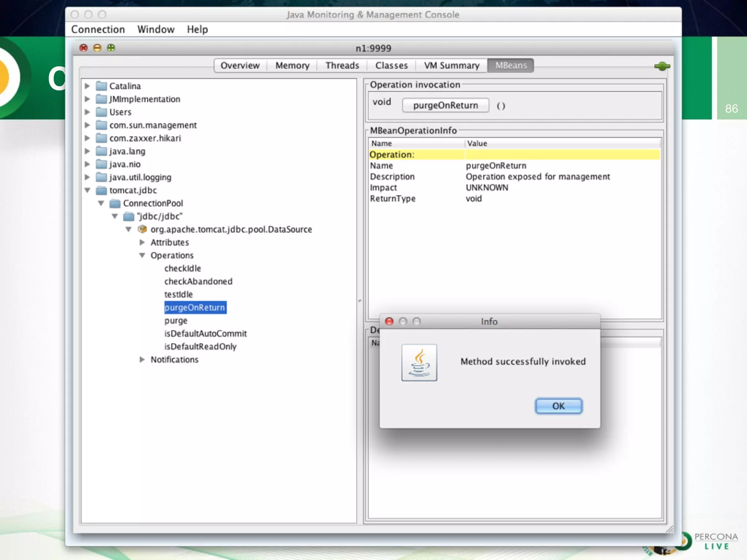This screenshot has width=747, height=560.
Task: Close the n1:9999 internal window
Action: 84,48
